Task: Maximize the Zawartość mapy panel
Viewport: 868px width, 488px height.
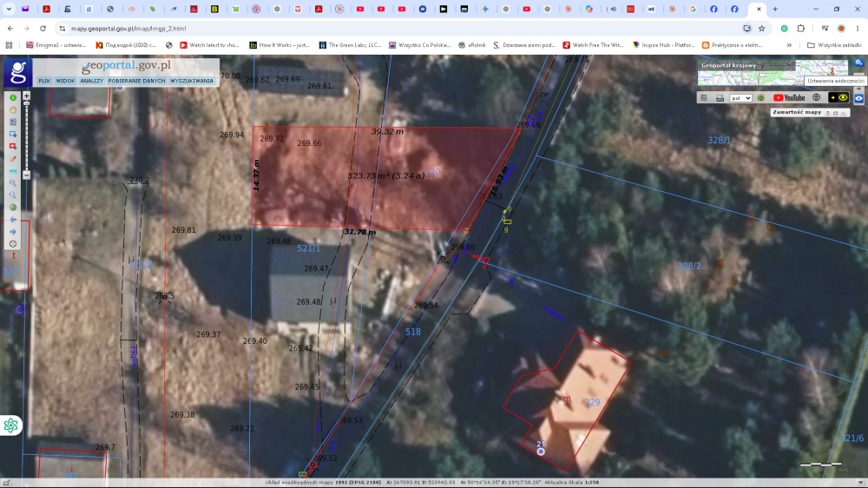Action: click(835, 112)
